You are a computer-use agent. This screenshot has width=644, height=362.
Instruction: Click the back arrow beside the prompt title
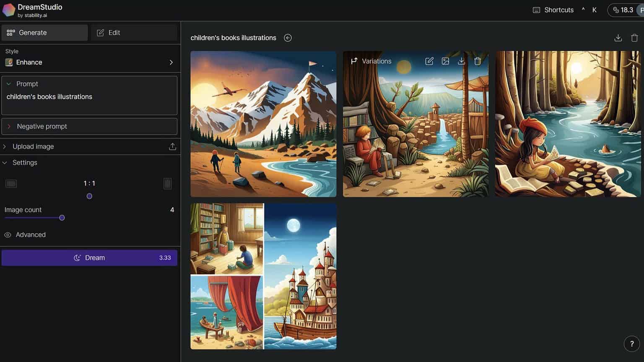click(x=288, y=38)
